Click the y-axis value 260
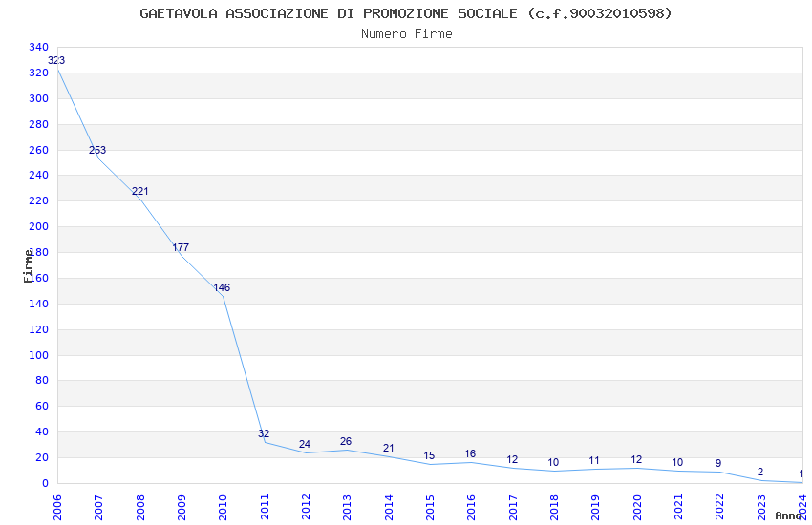812x525 pixels. coord(39,150)
